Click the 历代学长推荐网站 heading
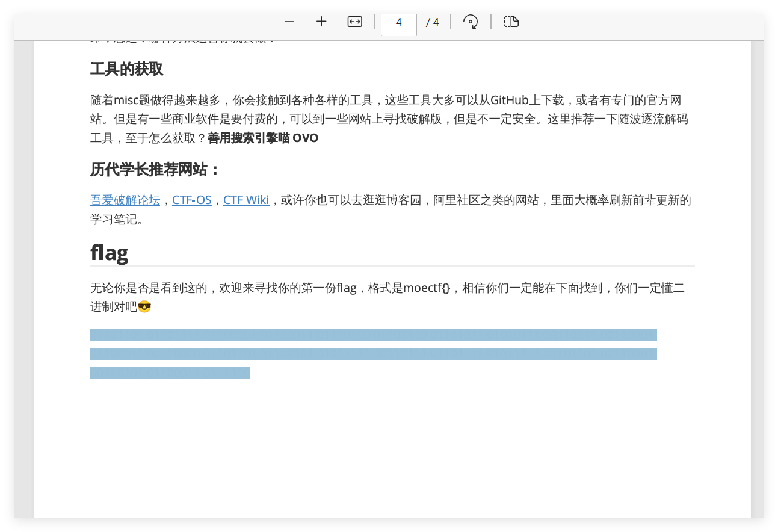This screenshot has height=532, width=778. point(155,170)
